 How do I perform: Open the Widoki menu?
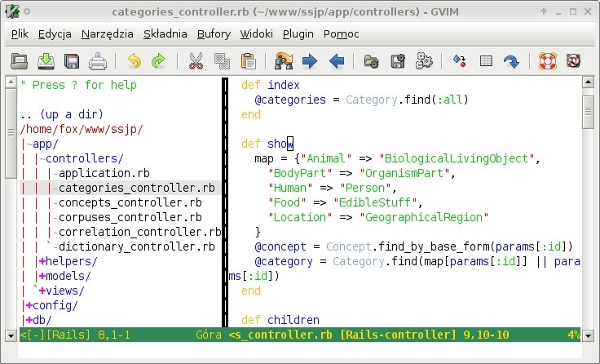[x=256, y=34]
